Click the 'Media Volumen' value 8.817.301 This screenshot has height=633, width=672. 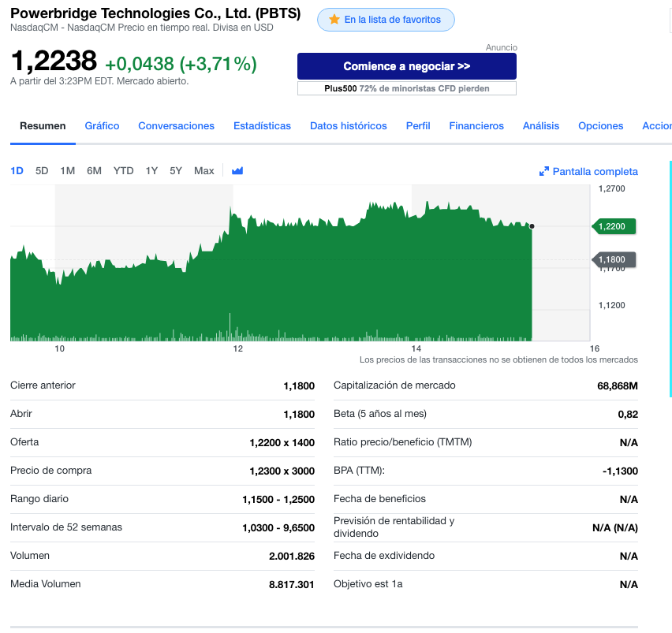tap(291, 584)
